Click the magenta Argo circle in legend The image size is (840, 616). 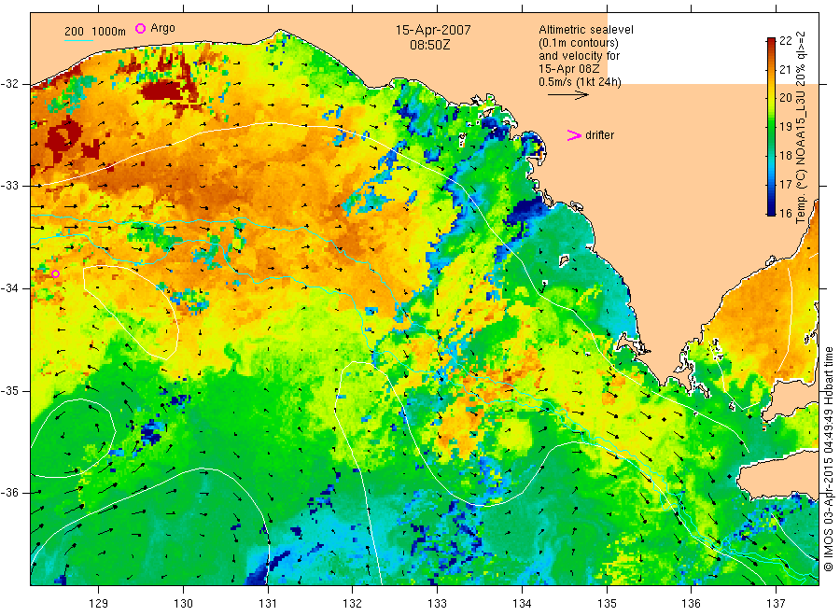(x=140, y=28)
